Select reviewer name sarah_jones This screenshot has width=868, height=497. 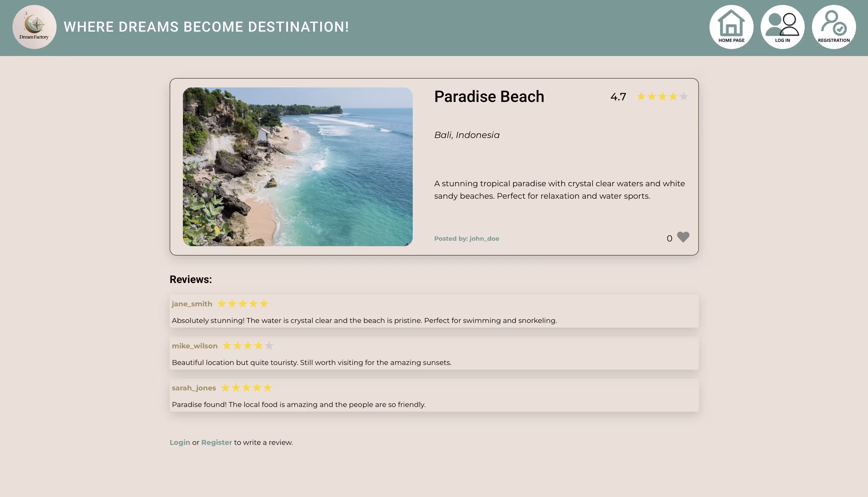[x=194, y=388]
